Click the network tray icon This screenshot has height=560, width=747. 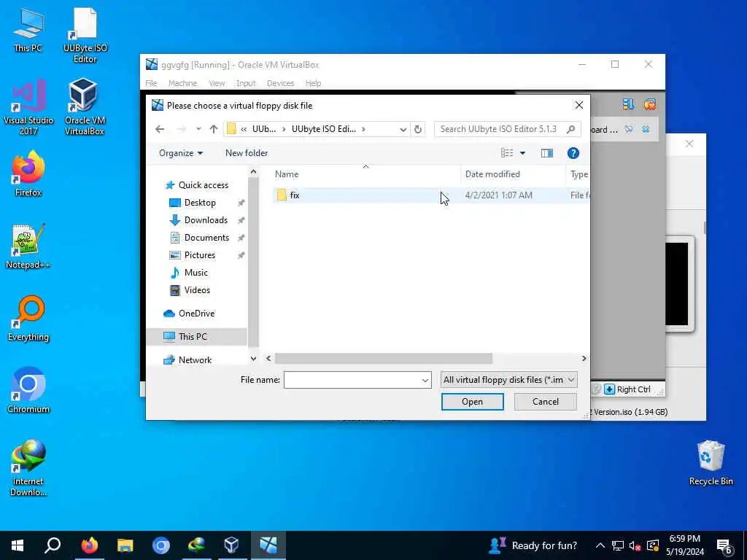617,545
